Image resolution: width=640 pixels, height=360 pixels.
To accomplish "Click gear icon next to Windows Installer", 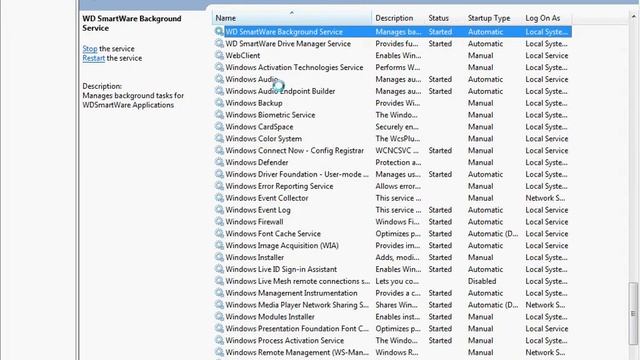I will point(219,257).
